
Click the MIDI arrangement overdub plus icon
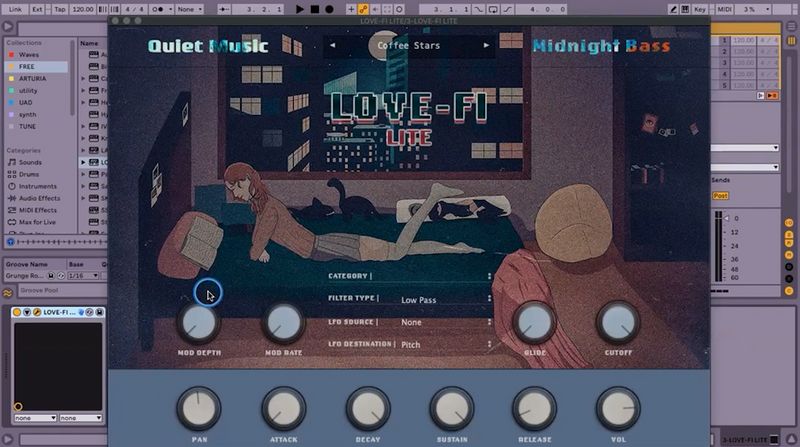click(x=351, y=9)
